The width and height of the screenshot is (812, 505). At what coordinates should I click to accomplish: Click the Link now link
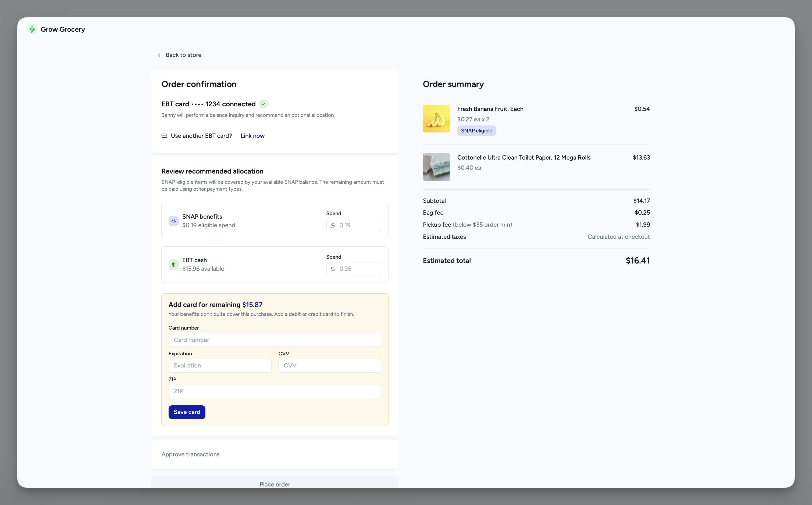tap(252, 136)
